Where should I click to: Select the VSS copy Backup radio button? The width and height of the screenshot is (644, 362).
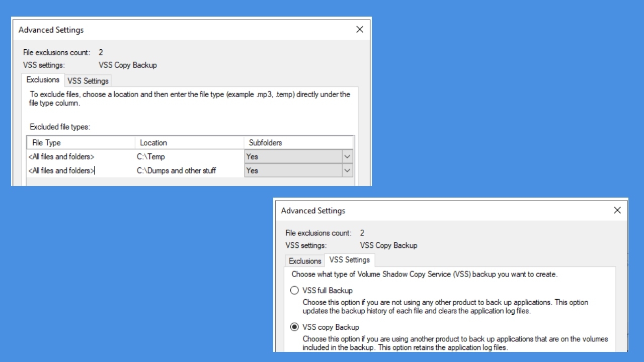pyautogui.click(x=295, y=327)
